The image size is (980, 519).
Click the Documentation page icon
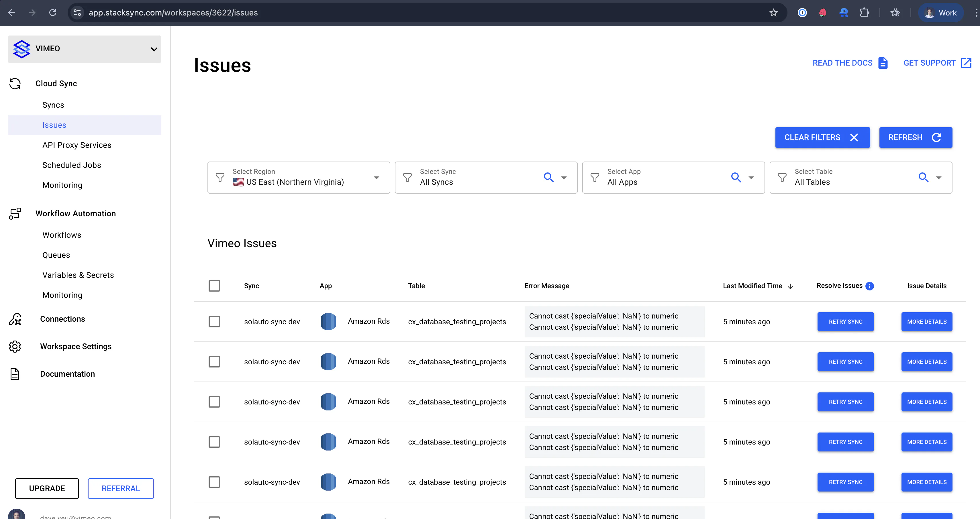[15, 374]
